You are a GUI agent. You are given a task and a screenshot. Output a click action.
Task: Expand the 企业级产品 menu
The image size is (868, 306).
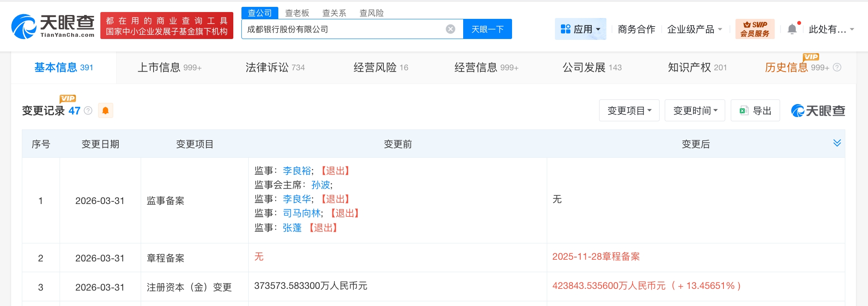695,29
